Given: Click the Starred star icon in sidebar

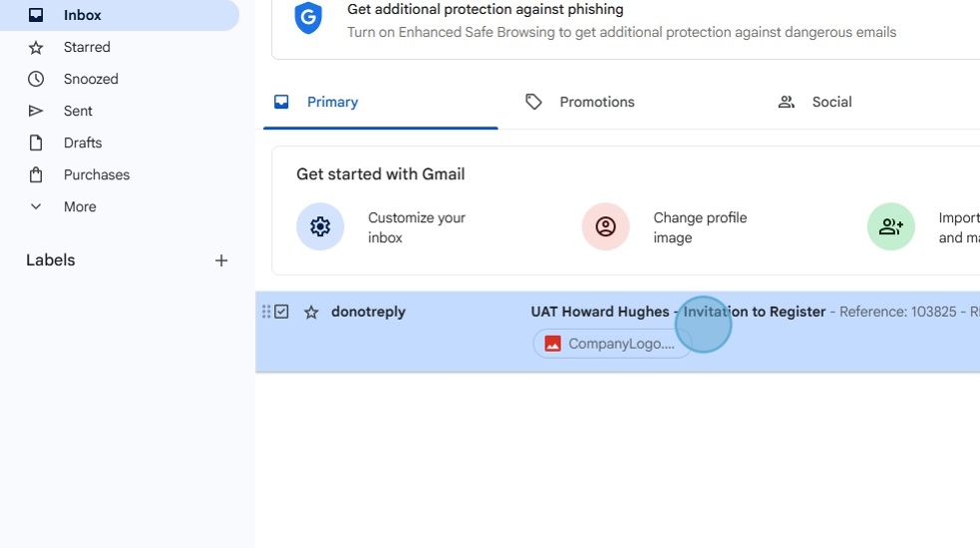Looking at the screenshot, I should [36, 47].
